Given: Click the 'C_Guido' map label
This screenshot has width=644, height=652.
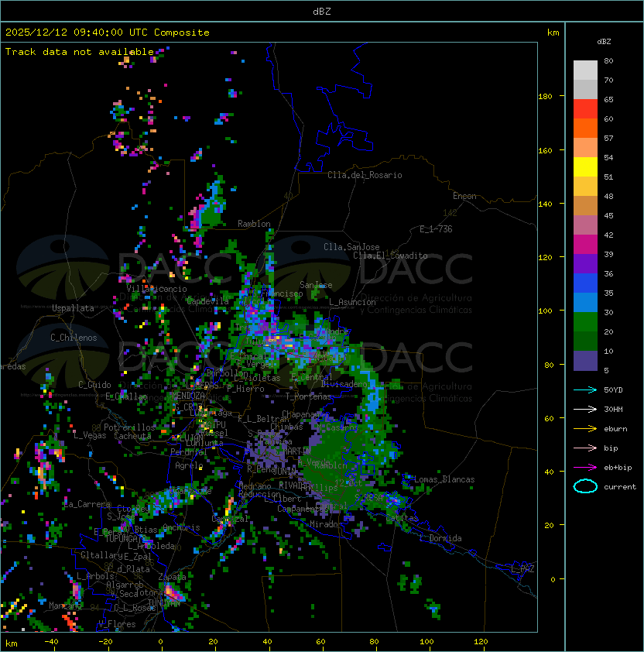Looking at the screenshot, I should coord(94,385).
